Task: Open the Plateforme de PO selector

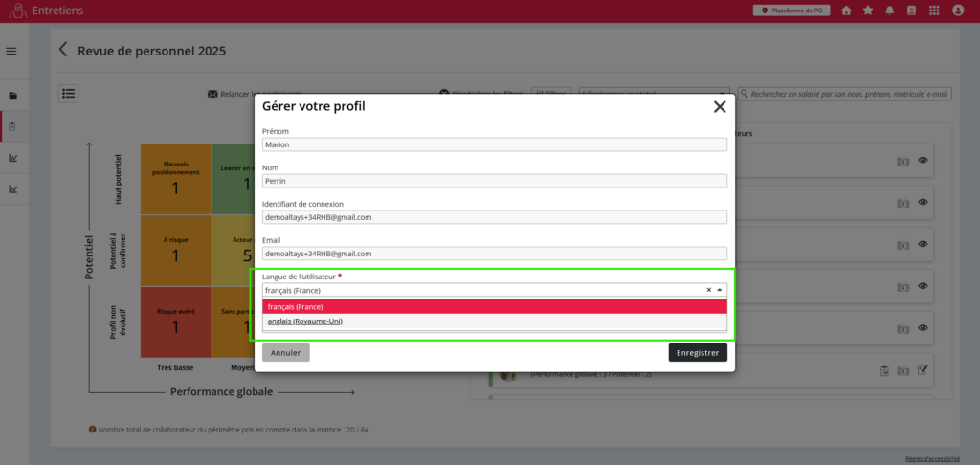Action: 791,11
